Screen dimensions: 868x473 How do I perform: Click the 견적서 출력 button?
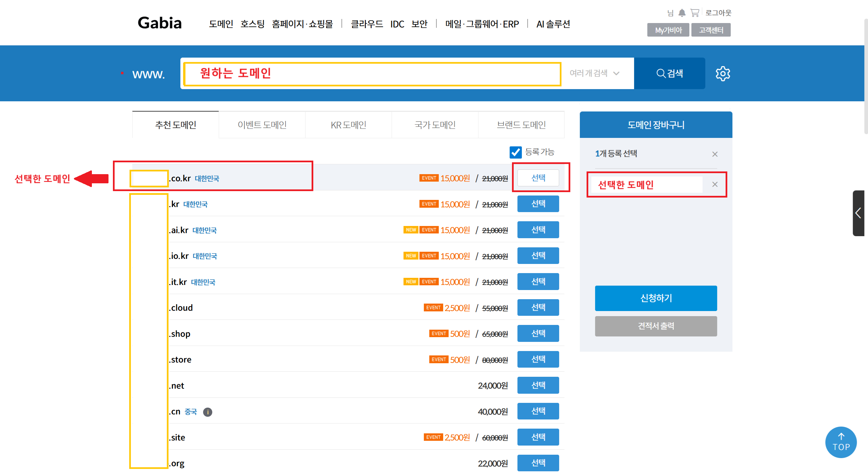coord(655,326)
